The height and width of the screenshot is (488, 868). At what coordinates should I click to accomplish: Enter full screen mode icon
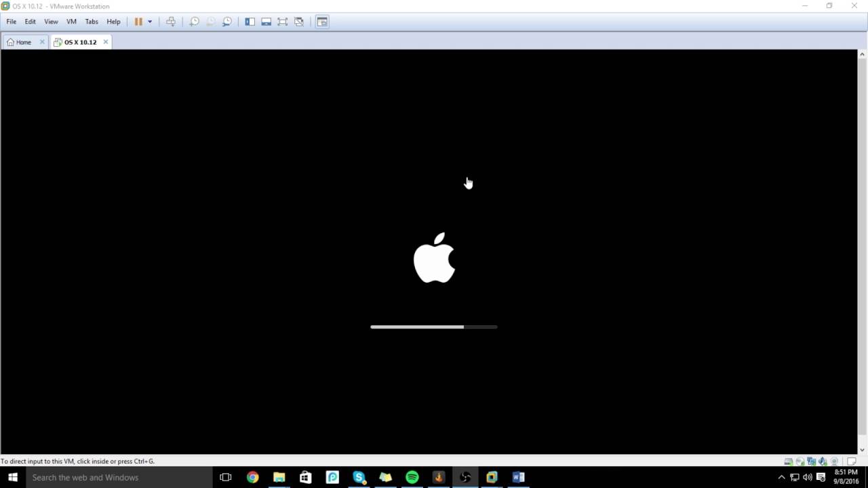282,22
